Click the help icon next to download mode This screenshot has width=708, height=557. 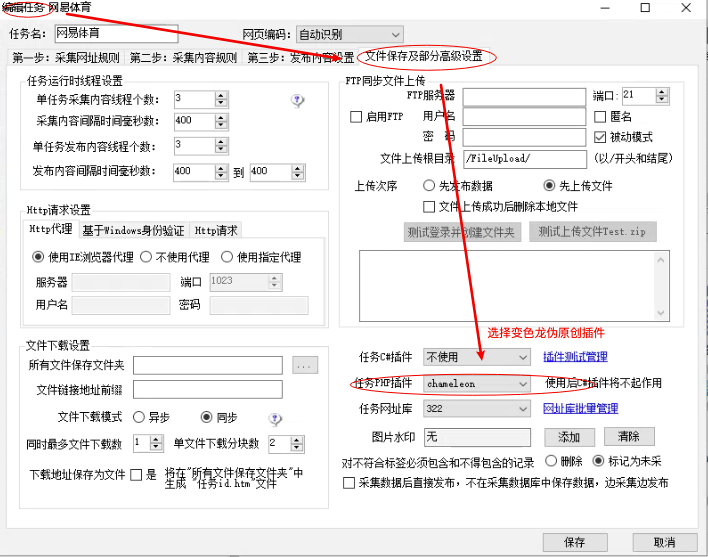275,419
